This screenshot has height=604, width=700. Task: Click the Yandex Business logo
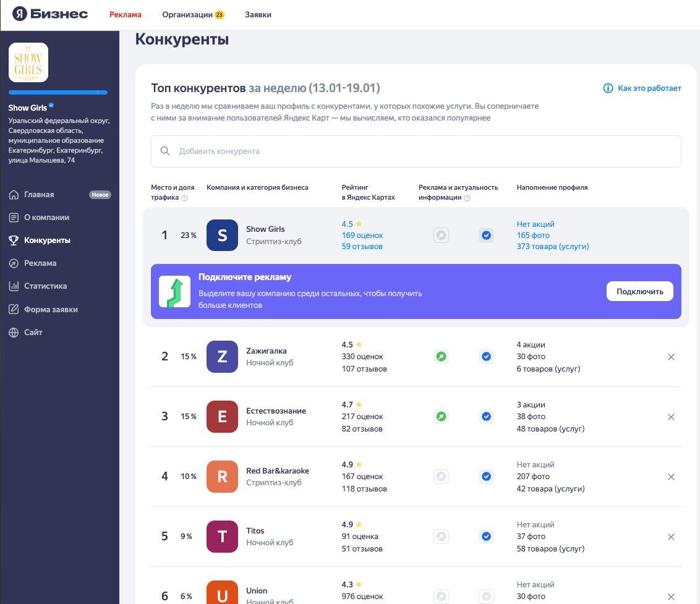pyautogui.click(x=50, y=14)
